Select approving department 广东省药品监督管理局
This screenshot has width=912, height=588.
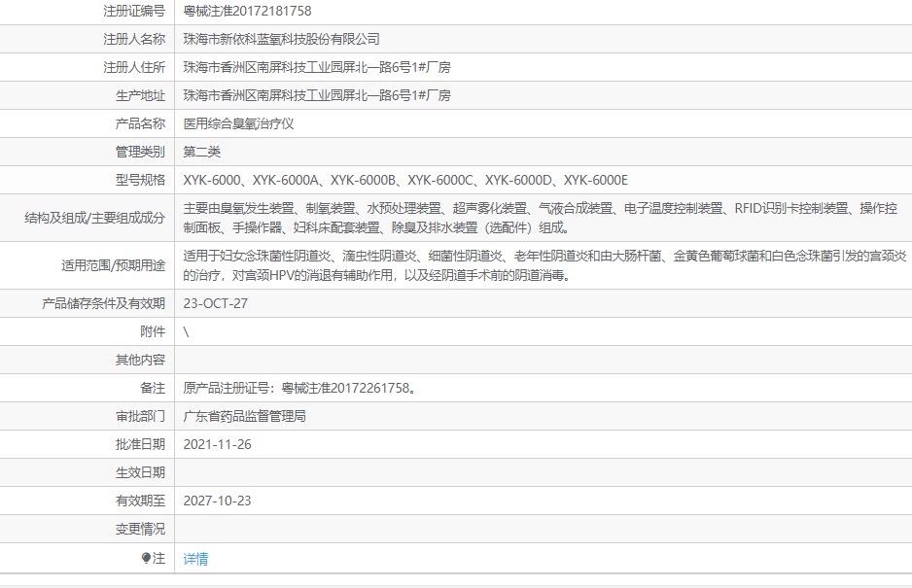pyautogui.click(x=244, y=416)
